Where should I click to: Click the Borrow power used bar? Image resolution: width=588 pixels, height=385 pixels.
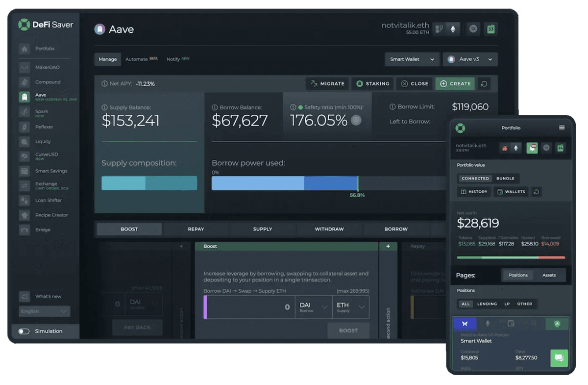(328, 183)
